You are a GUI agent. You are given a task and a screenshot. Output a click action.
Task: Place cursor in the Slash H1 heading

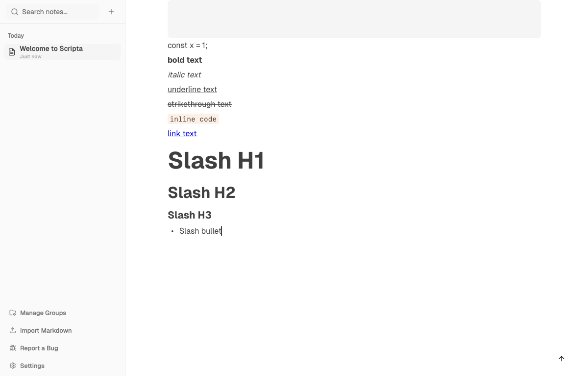click(x=216, y=160)
